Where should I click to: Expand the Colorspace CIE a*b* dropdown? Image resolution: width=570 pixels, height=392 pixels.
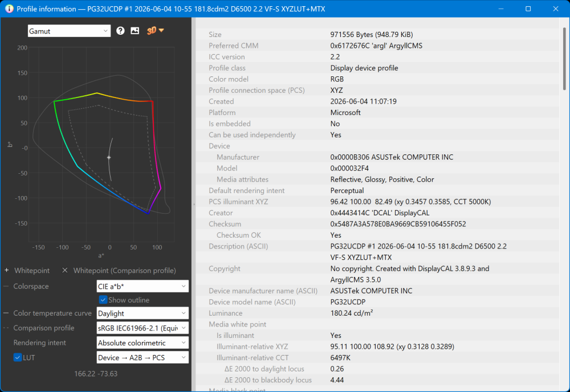point(142,286)
